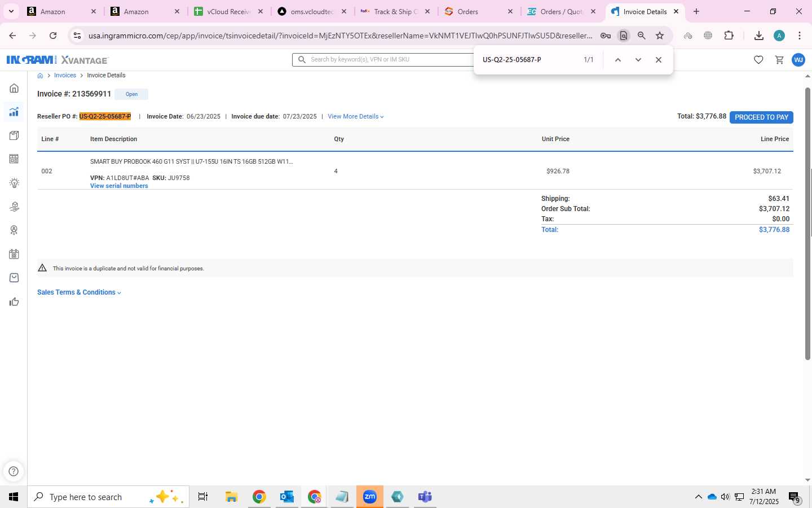This screenshot has width=812, height=508.
Task: Open Invoices breadcrumb link
Action: click(x=65, y=76)
